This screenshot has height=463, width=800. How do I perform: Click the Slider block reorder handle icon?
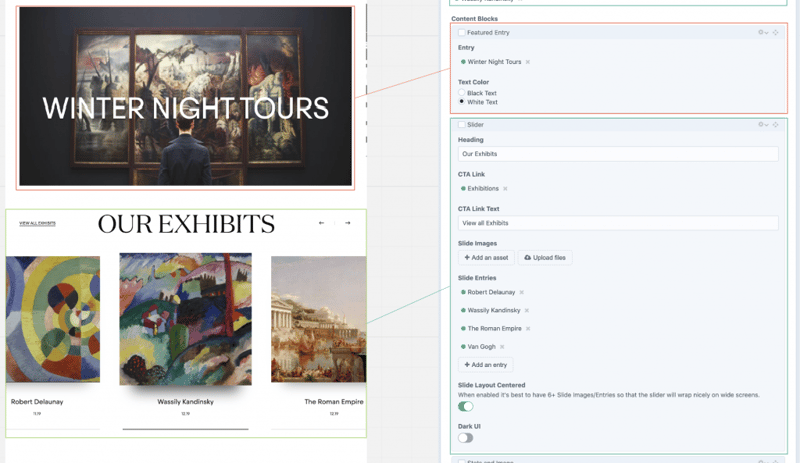pyautogui.click(x=776, y=125)
